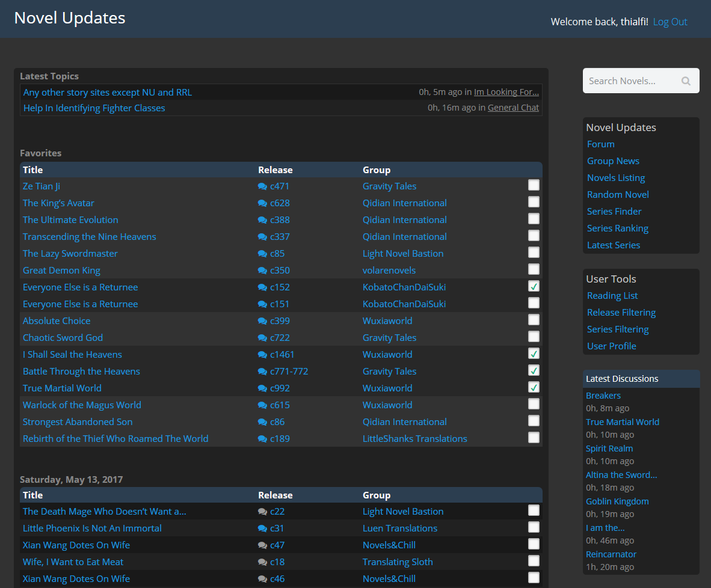Open the Novel Updates Forum link
Viewport: 711px width, 588px height.
600,144
